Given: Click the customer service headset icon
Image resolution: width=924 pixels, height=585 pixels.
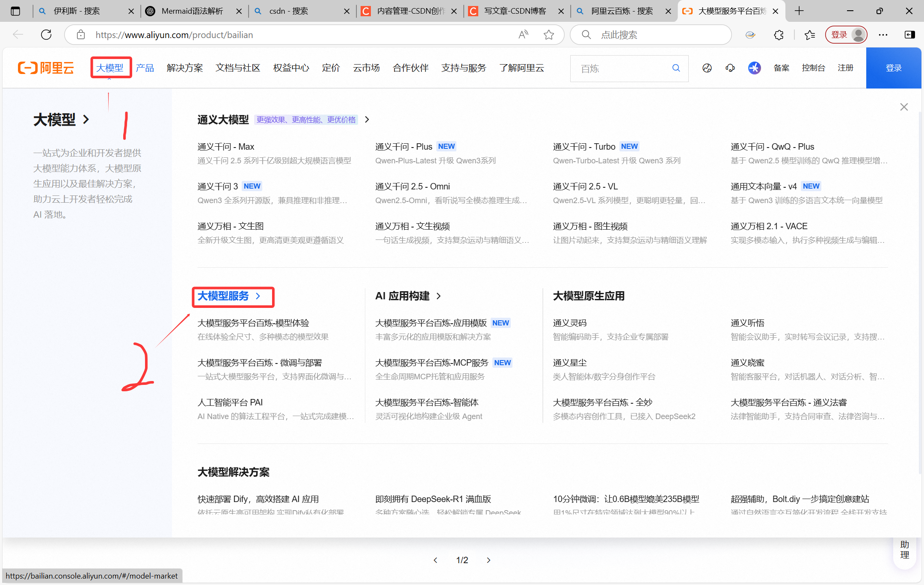Looking at the screenshot, I should coord(730,68).
